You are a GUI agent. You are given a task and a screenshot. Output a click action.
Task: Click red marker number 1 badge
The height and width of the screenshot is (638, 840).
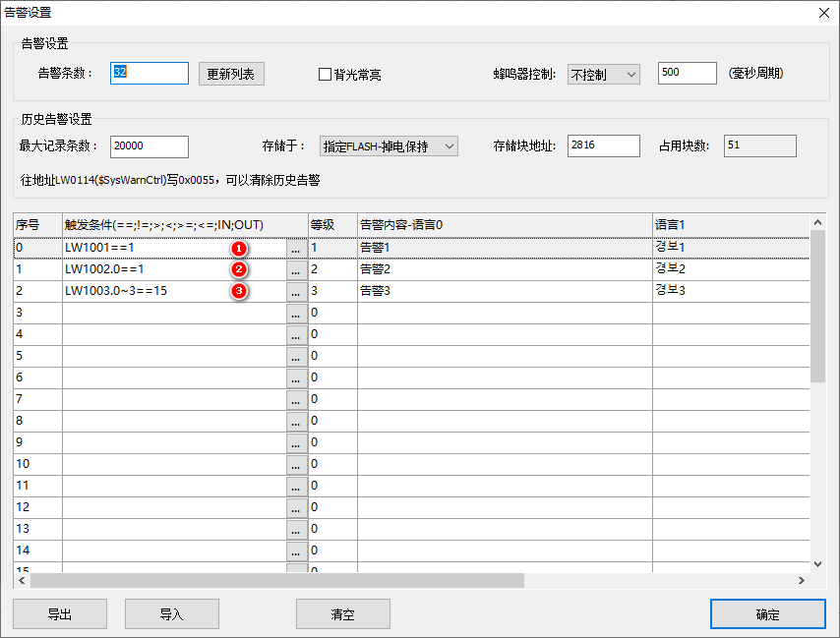tap(237, 248)
